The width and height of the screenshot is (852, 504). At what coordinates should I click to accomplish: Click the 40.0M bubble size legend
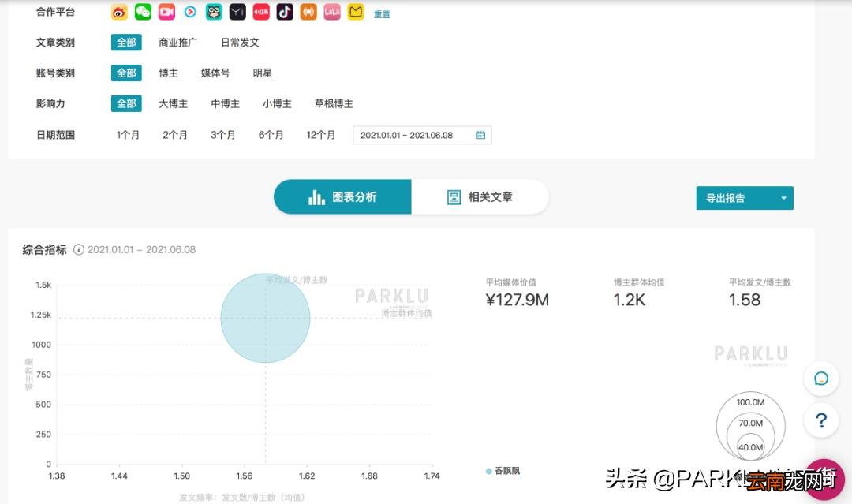pos(750,447)
